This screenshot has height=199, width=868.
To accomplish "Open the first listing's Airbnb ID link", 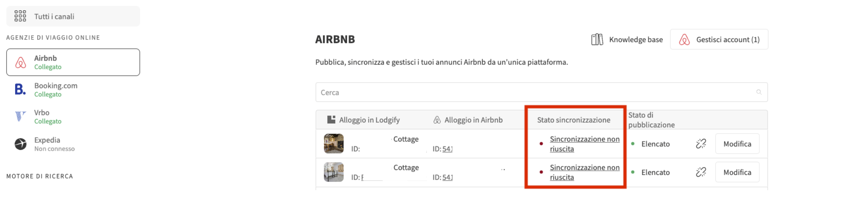I will click(448, 149).
